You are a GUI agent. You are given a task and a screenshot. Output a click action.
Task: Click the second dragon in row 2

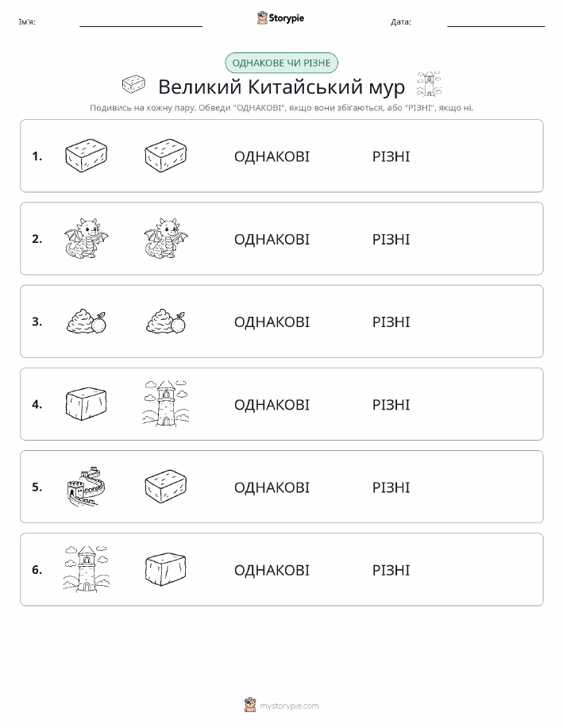point(166,238)
